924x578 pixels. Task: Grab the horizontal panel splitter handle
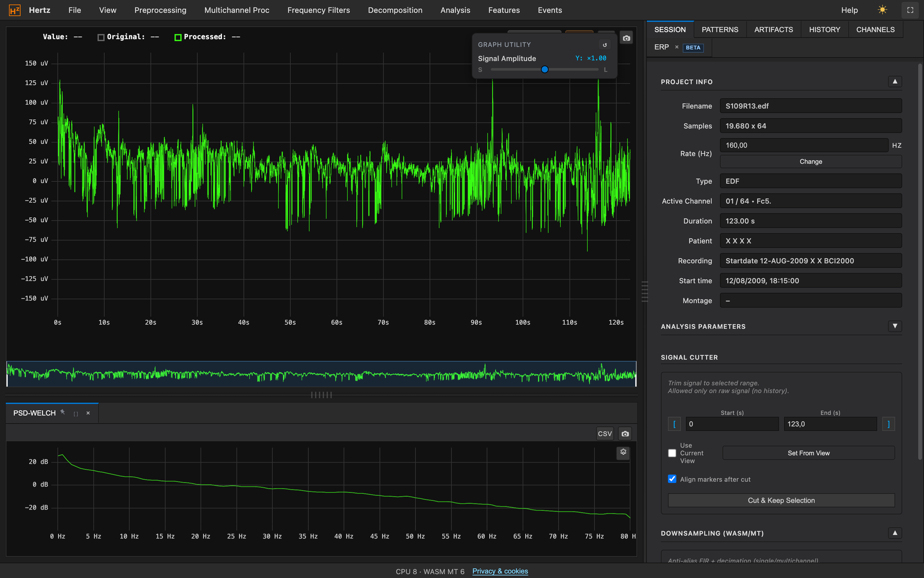[321, 395]
